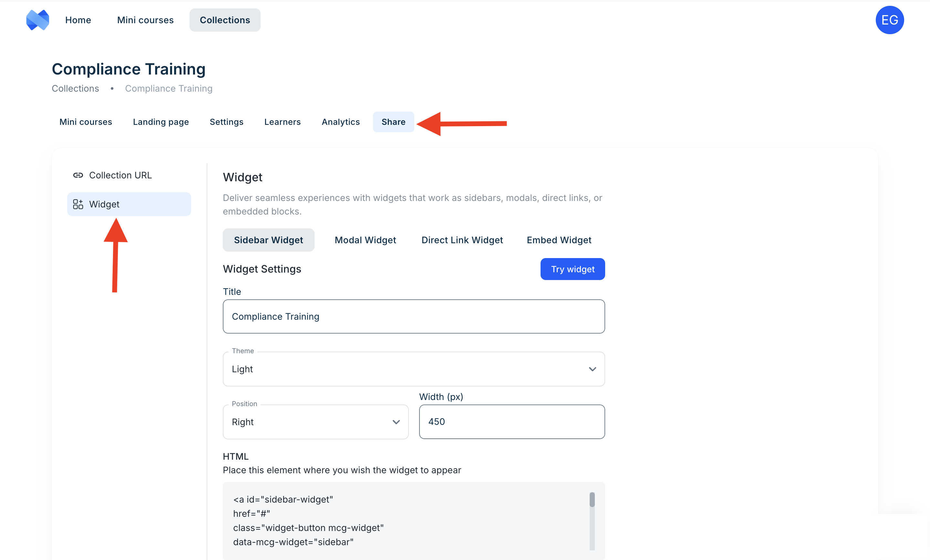Image resolution: width=930 pixels, height=560 pixels.
Task: Open Mini courses in top navigation
Action: pos(145,20)
